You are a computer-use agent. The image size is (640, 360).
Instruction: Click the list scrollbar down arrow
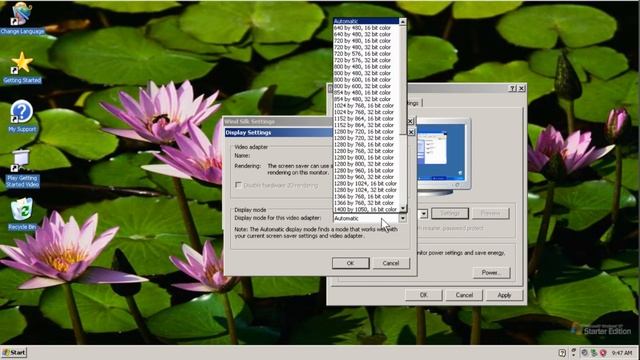point(403,208)
